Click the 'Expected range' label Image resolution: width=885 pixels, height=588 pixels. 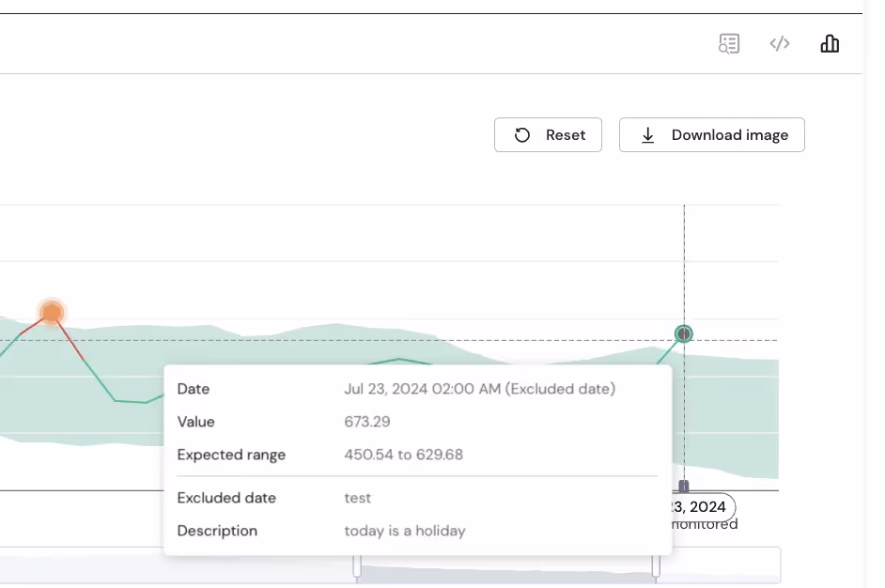pos(231,455)
